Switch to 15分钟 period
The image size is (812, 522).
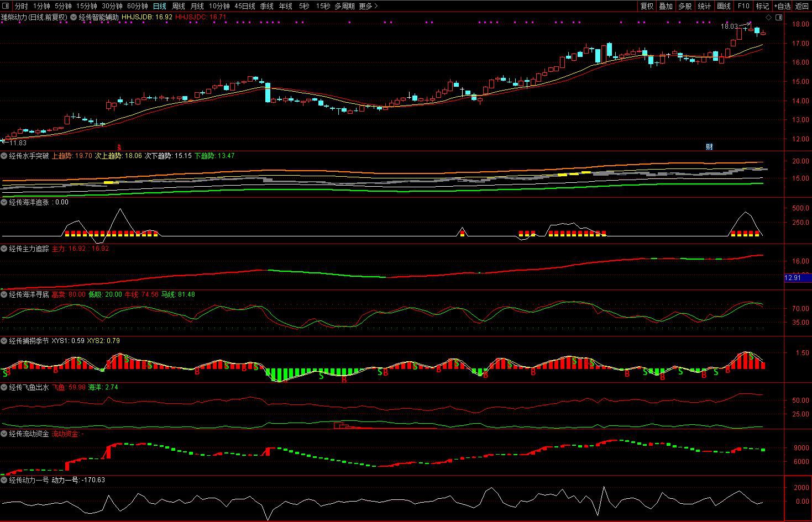87,6
